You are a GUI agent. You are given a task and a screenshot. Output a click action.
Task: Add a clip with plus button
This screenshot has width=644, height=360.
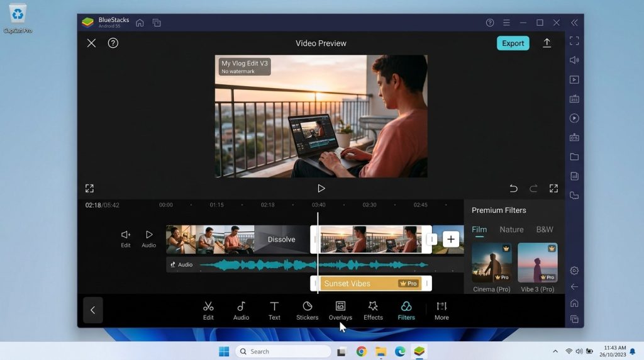coord(450,239)
